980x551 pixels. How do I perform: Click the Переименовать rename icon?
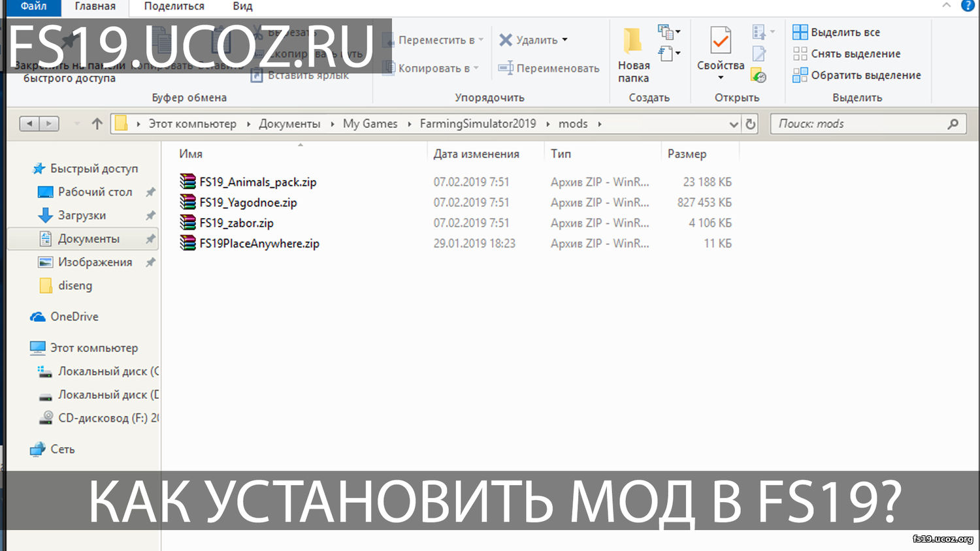coord(506,68)
